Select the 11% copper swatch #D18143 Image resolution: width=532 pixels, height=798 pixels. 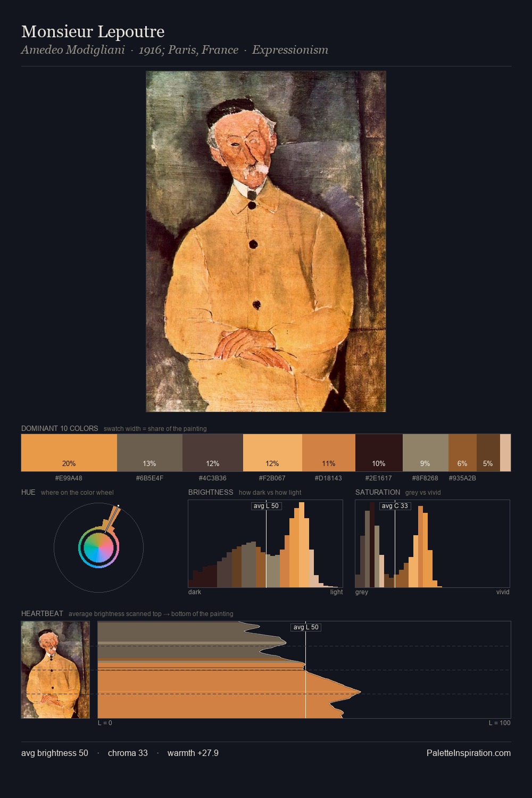click(329, 453)
